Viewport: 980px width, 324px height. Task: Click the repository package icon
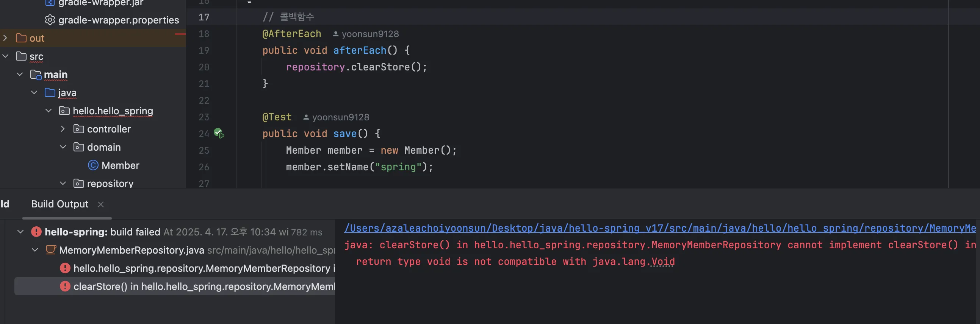79,184
